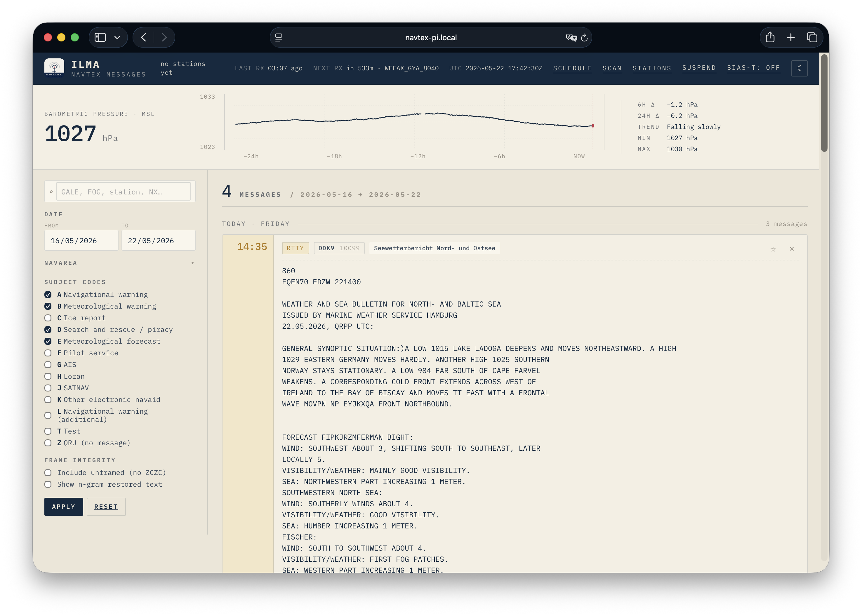Check Z QRU (no message)
This screenshot has width=862, height=616.
[x=48, y=443]
